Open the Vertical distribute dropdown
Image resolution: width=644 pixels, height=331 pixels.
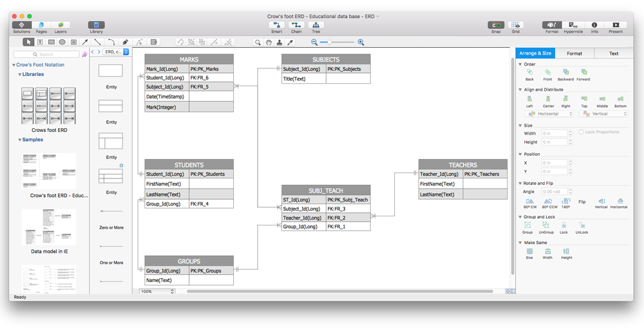(603, 114)
